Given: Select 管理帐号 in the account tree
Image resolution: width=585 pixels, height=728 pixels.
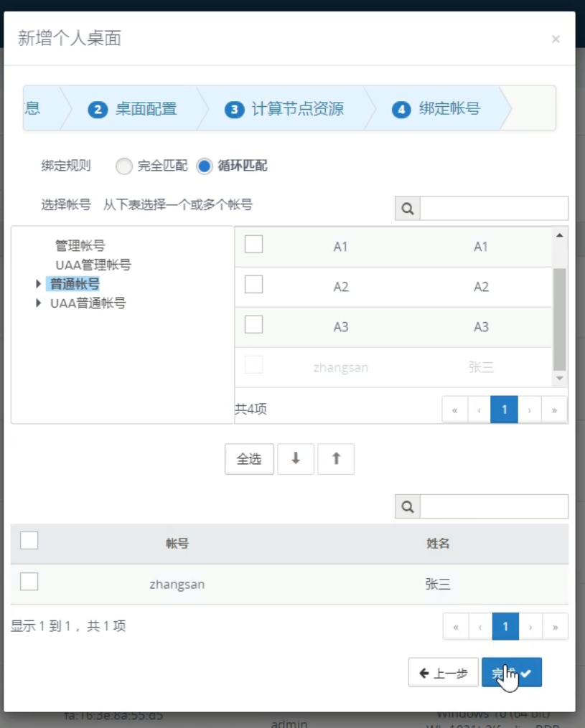Looking at the screenshot, I should pos(80,246).
